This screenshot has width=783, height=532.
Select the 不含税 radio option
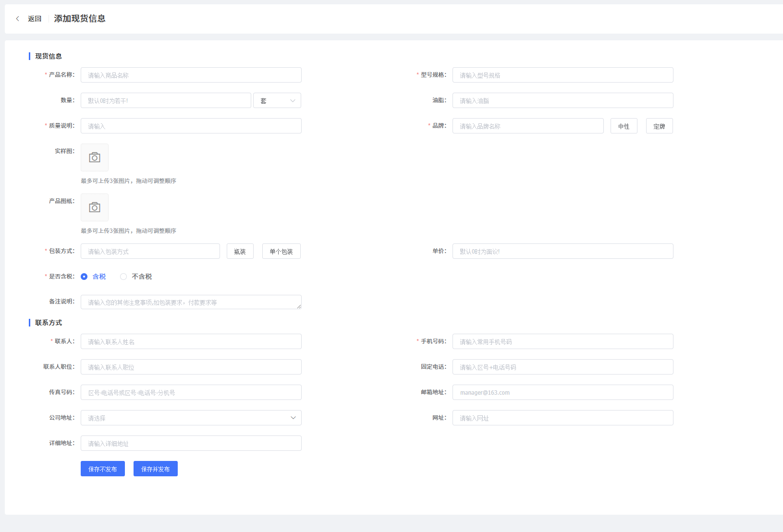point(123,277)
